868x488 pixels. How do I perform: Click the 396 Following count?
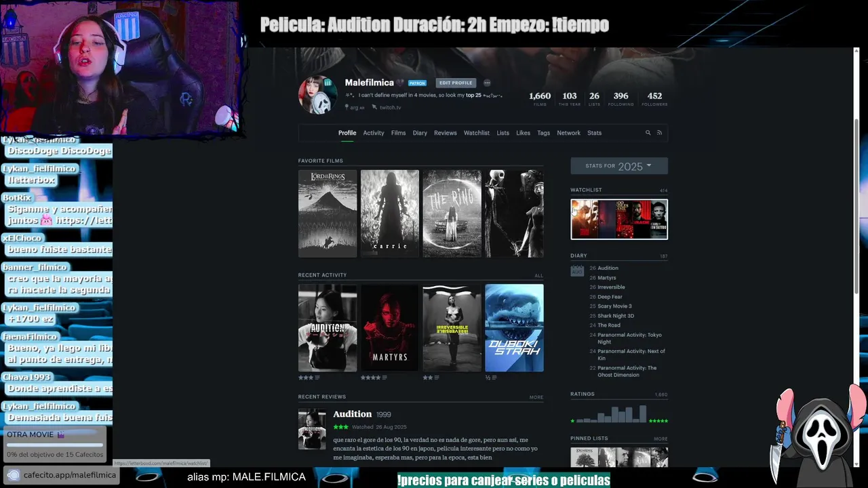pos(620,99)
